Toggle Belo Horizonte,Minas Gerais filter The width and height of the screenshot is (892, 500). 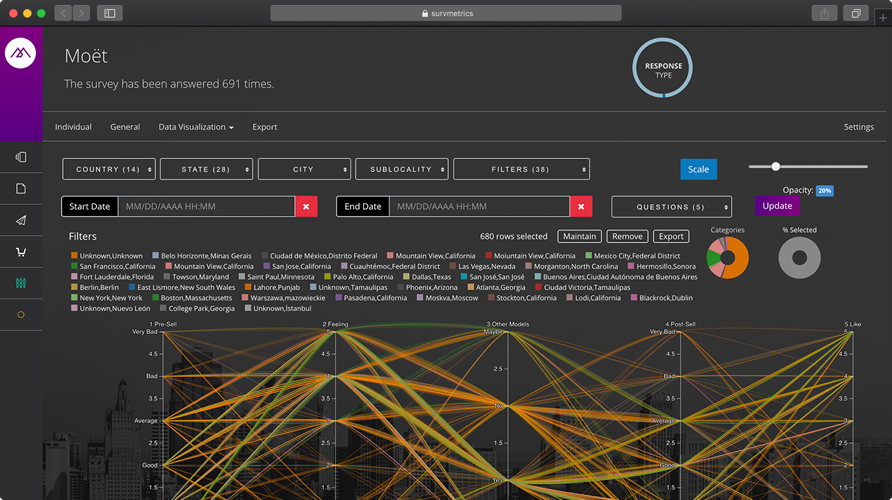coord(201,256)
